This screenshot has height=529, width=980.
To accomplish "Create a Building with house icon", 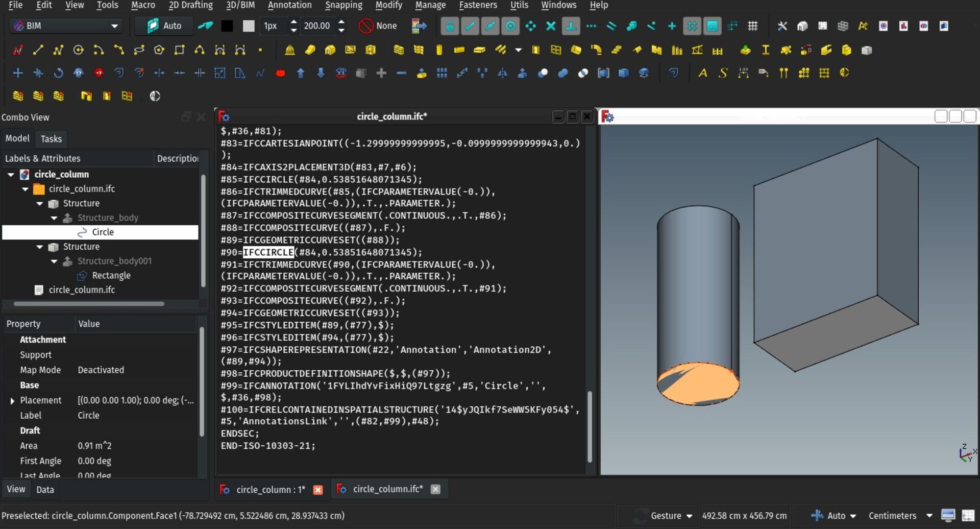I will point(330,50).
